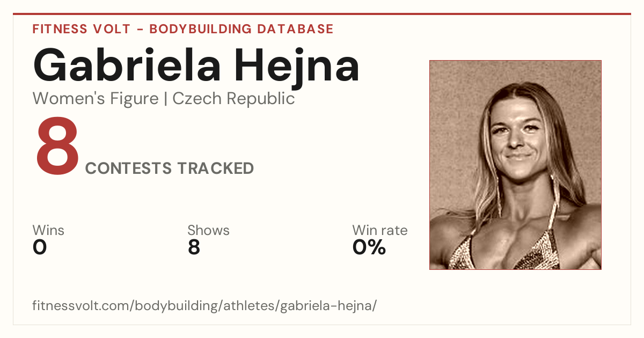Click the Czech Republic country text
The height and width of the screenshot is (338, 644).
point(233,99)
